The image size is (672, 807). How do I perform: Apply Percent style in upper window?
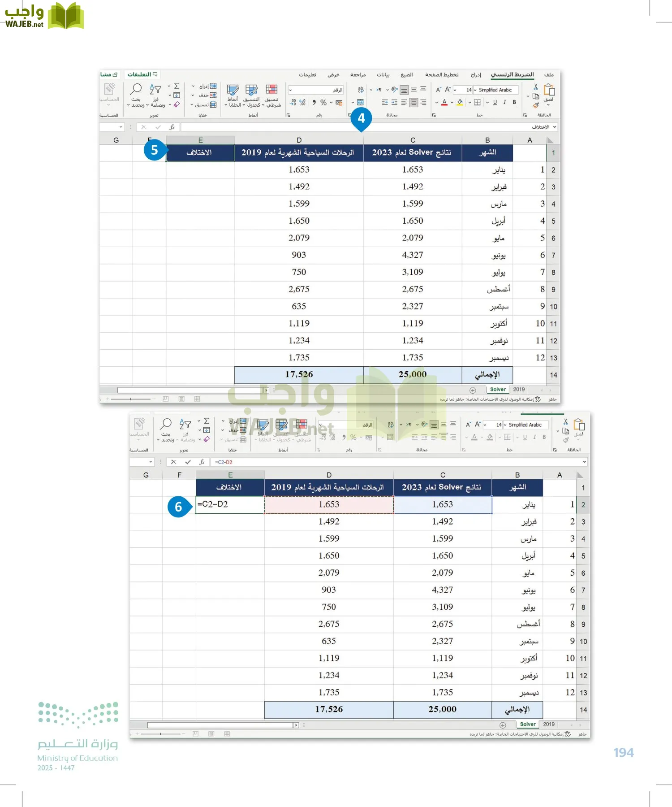point(323,103)
